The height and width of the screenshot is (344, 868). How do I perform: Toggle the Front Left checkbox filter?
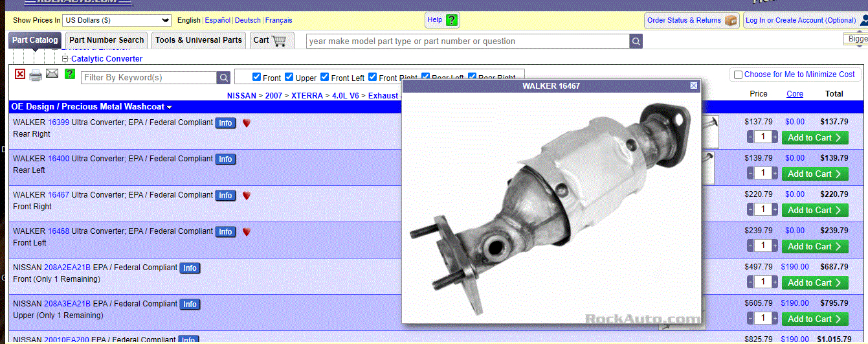click(x=325, y=77)
